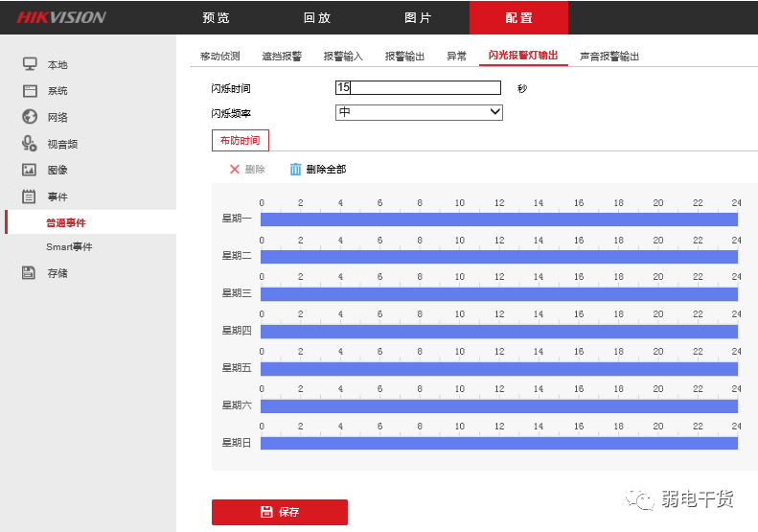Viewport: 758px width, 532px height.
Task: Click the 图像 picture icon
Action: [x=29, y=170]
